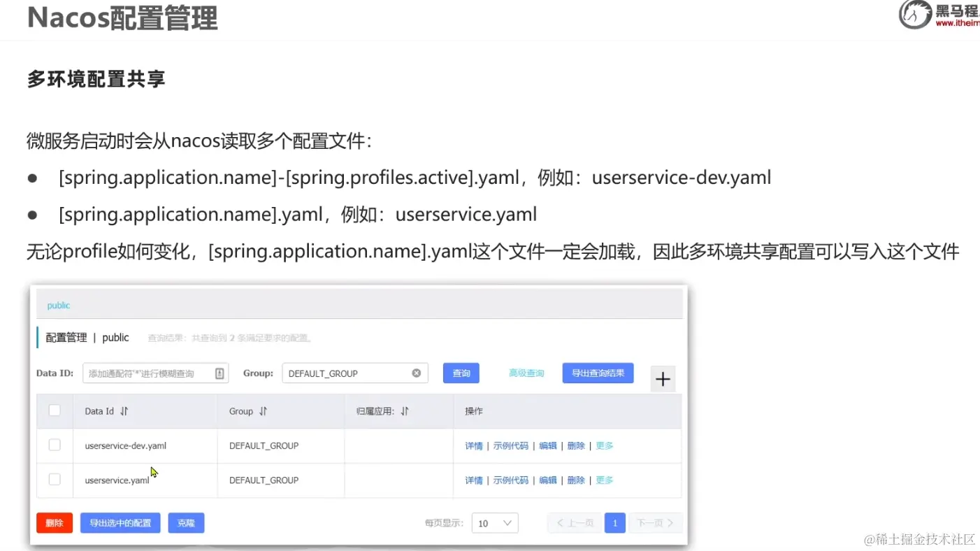This screenshot has height=551, width=980.
Task: Open 示例代码 for the userservice.yaml row
Action: pyautogui.click(x=511, y=480)
